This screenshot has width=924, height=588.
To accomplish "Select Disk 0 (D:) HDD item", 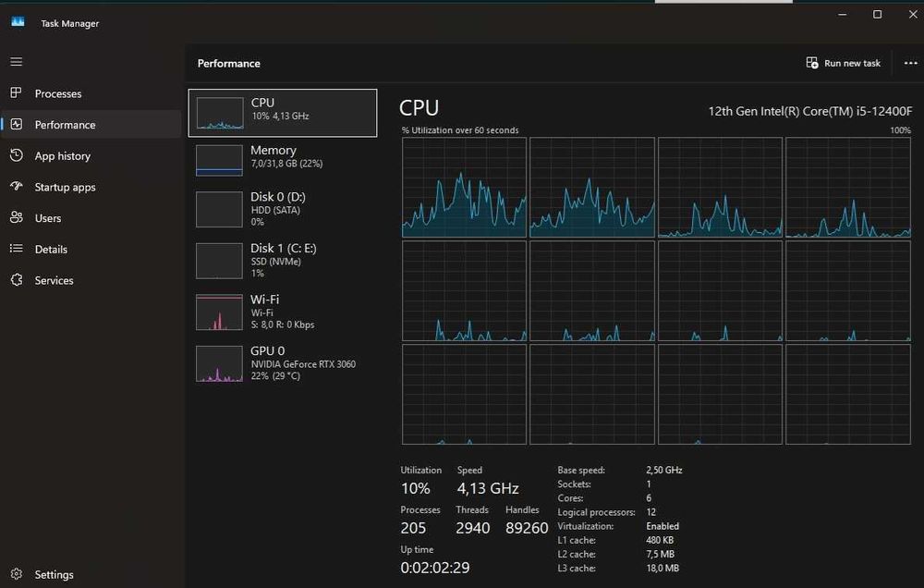I will [283, 209].
